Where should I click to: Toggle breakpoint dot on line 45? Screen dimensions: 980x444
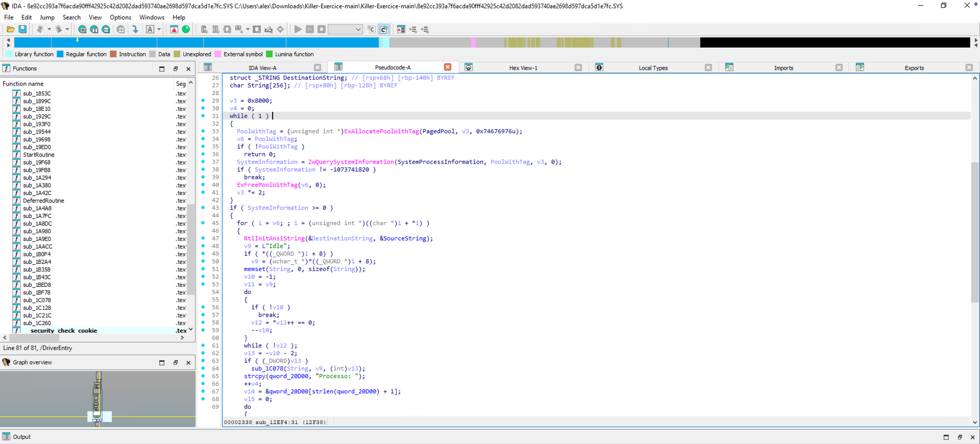pos(203,223)
